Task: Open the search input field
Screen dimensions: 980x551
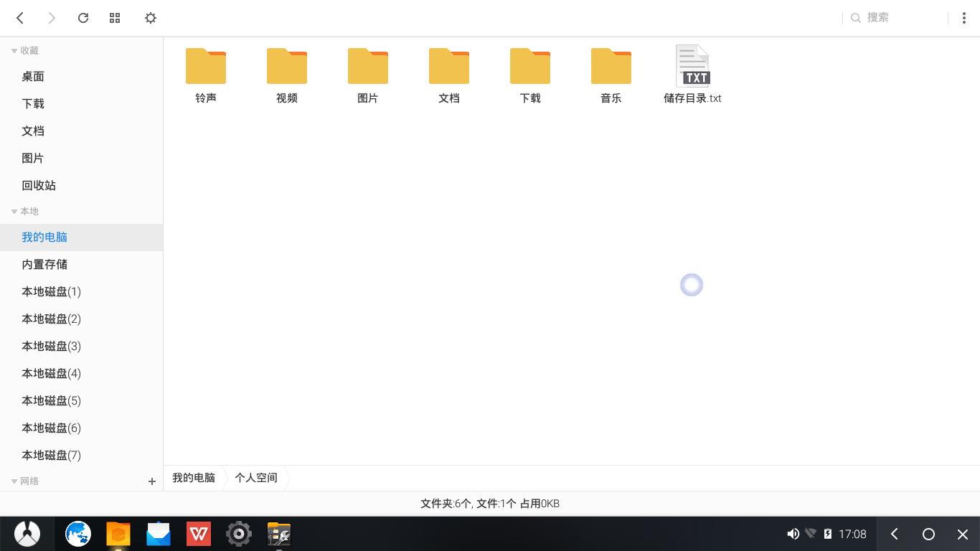Action: pyautogui.click(x=882, y=17)
